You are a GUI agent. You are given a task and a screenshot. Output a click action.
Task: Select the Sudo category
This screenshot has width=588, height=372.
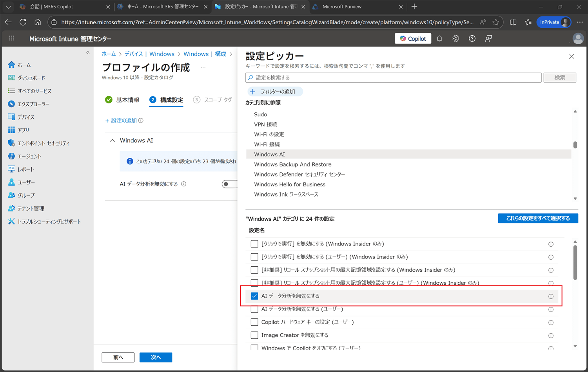pos(261,114)
